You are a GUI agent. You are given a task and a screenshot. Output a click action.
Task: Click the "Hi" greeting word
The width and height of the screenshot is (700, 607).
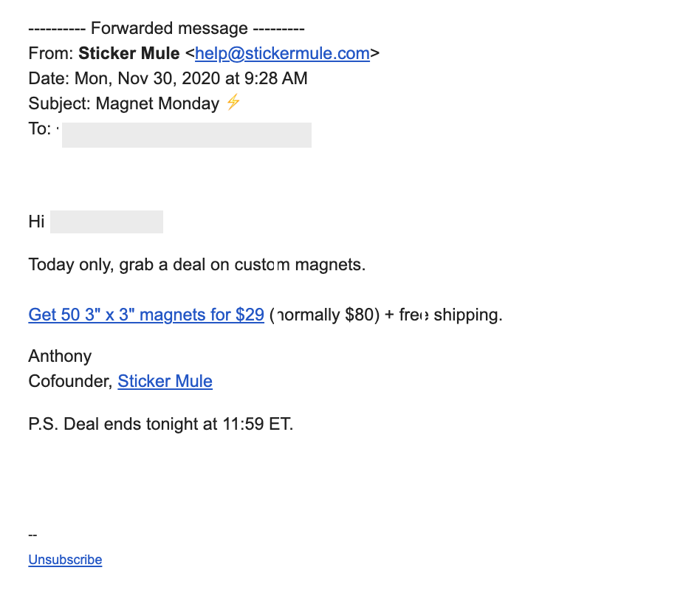(36, 222)
